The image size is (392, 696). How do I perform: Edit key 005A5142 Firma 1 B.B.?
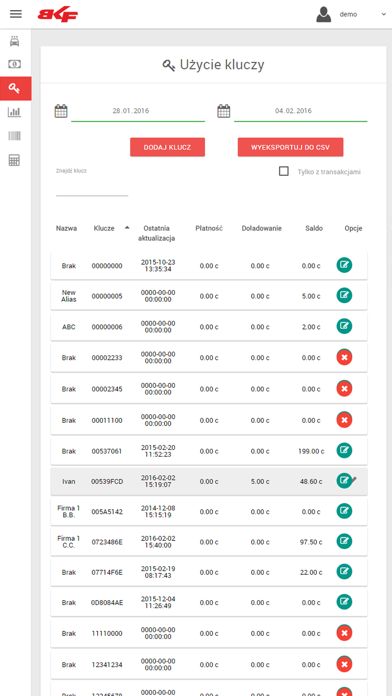344,511
